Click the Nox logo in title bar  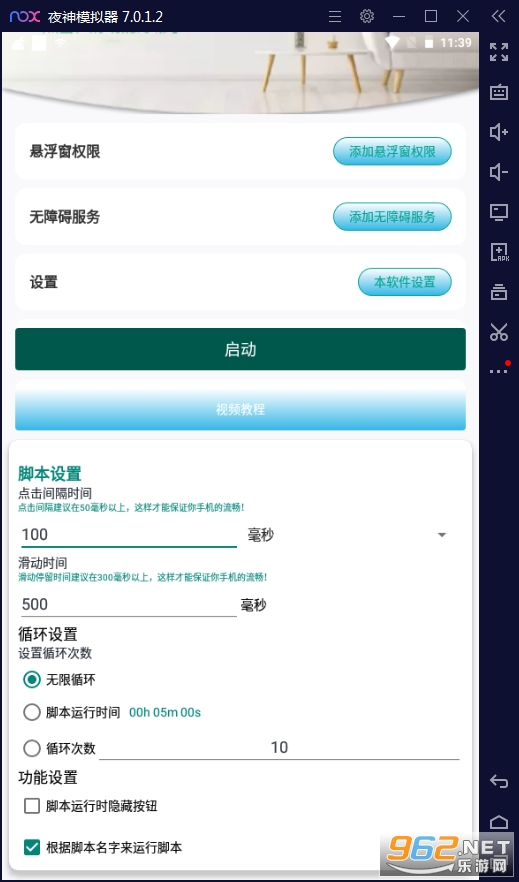click(25, 17)
